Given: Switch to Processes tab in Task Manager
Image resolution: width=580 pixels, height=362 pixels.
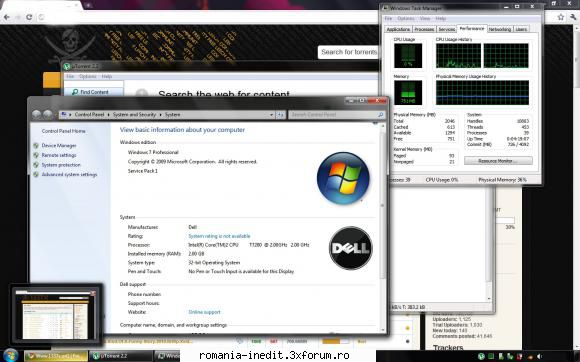Looking at the screenshot, I should (x=424, y=29).
